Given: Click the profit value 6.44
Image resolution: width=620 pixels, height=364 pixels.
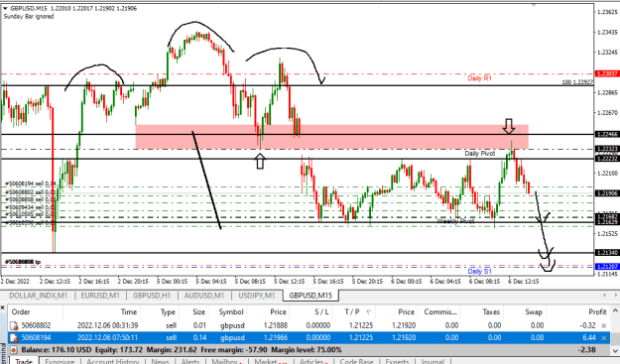Looking at the screenshot, I should point(589,338).
